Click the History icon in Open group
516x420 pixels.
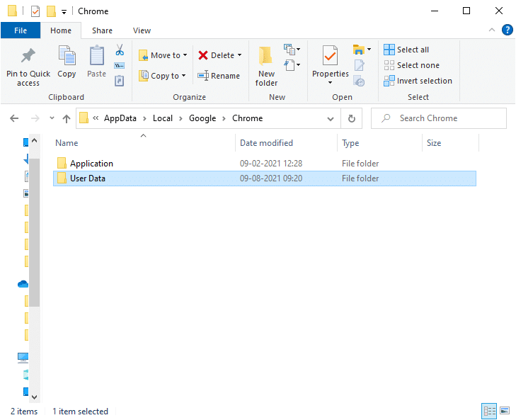tap(359, 81)
